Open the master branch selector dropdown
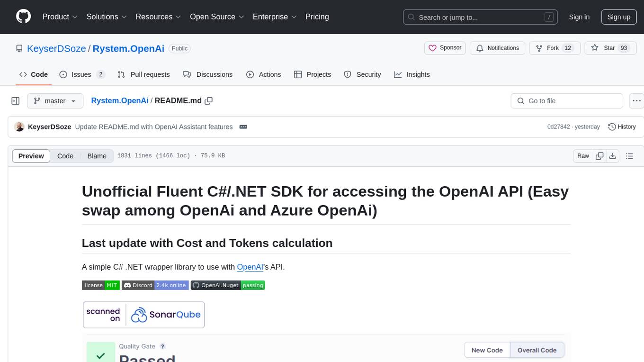 [55, 101]
